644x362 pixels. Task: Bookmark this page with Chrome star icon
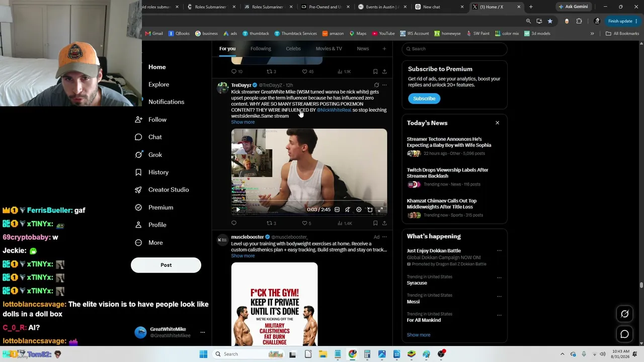point(550,21)
